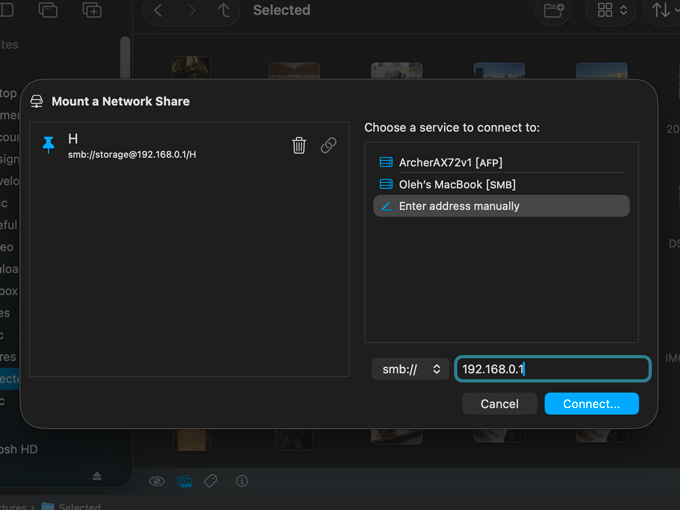The width and height of the screenshot is (680, 510).
Task: Open info with the circled i icon
Action: click(x=242, y=481)
